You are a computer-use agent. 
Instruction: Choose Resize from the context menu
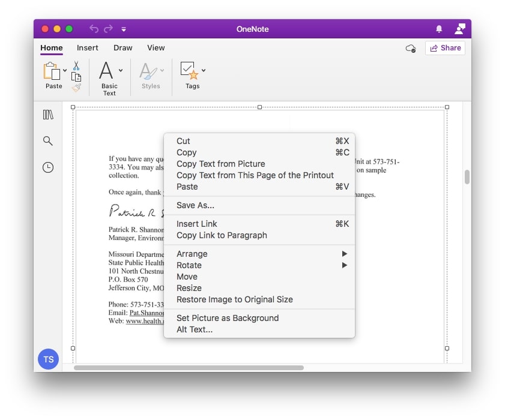pos(259,288)
